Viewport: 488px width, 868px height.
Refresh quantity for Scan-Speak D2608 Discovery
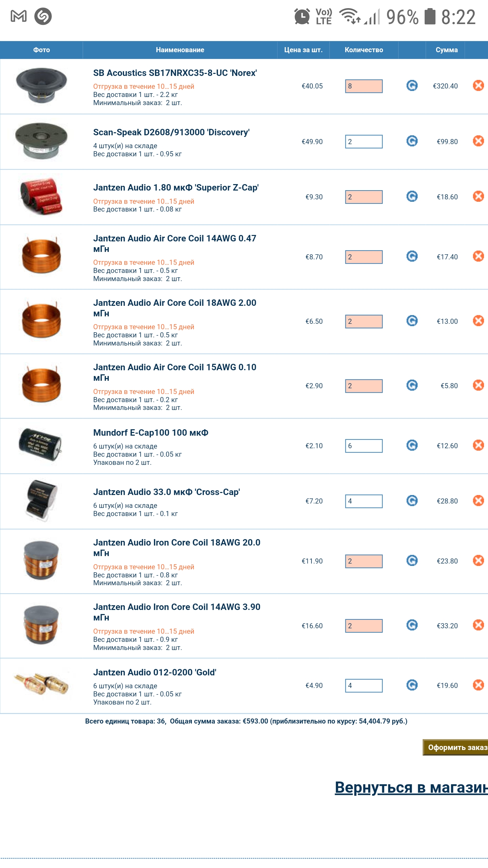coord(412,141)
